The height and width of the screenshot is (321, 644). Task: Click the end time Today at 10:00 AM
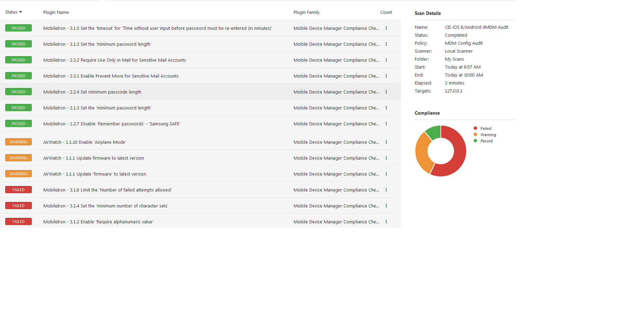[464, 75]
